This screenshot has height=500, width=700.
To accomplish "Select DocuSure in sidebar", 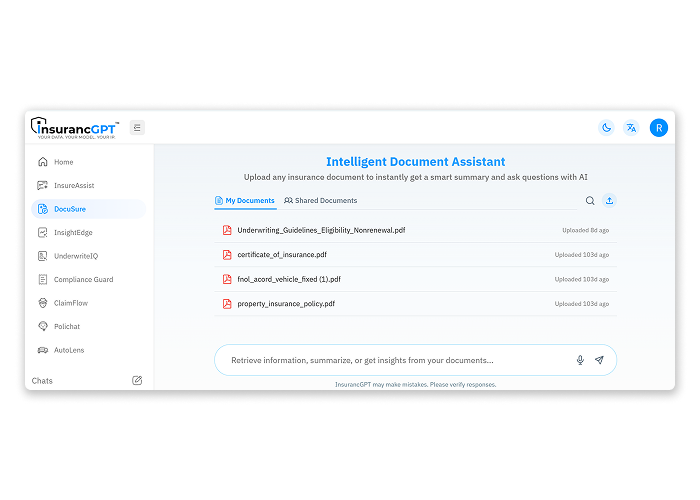I will [x=88, y=209].
